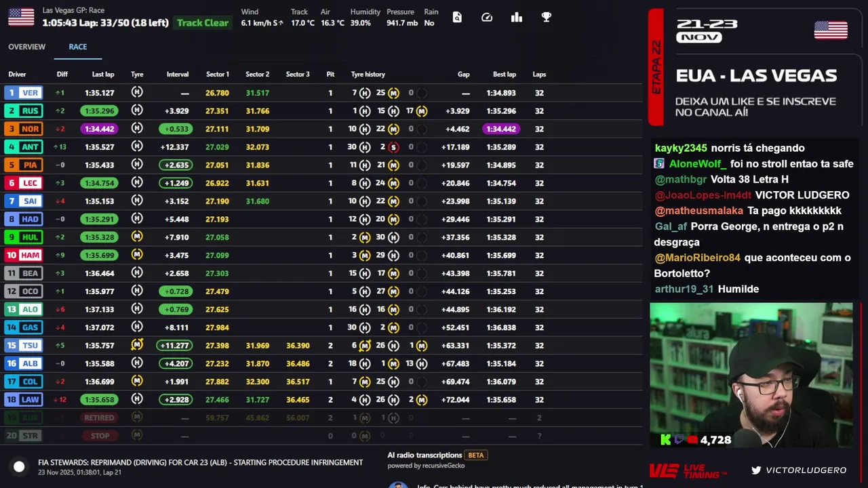
Task: Click COL's medium tyre icon in Tyre column
Action: [x=137, y=381]
